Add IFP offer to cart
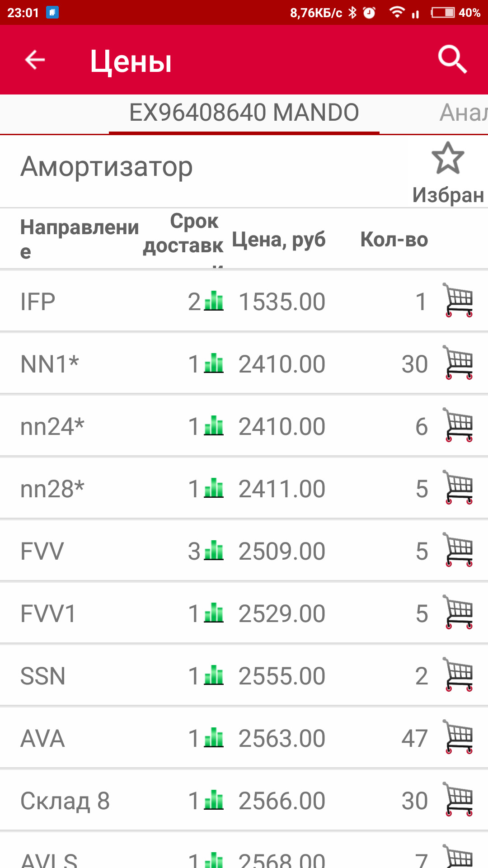 (x=458, y=300)
